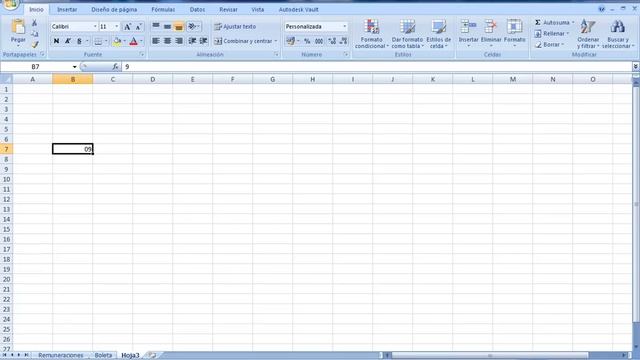
Task: Open the font size 11 dropdown
Action: click(116, 27)
